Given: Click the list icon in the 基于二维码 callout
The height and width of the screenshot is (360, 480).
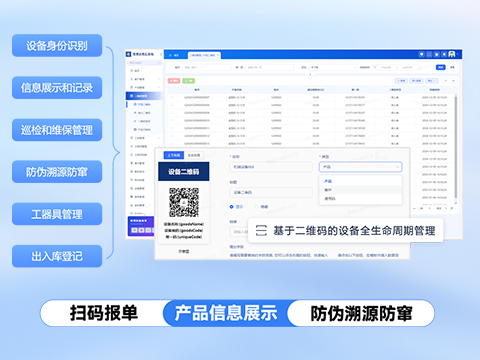Looking at the screenshot, I should coord(261,230).
